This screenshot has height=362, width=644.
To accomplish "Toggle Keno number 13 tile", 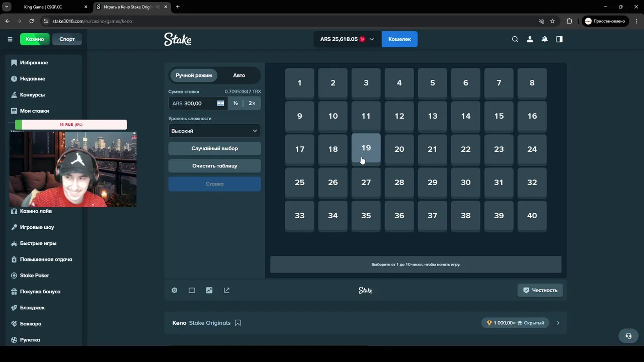I will (x=432, y=116).
